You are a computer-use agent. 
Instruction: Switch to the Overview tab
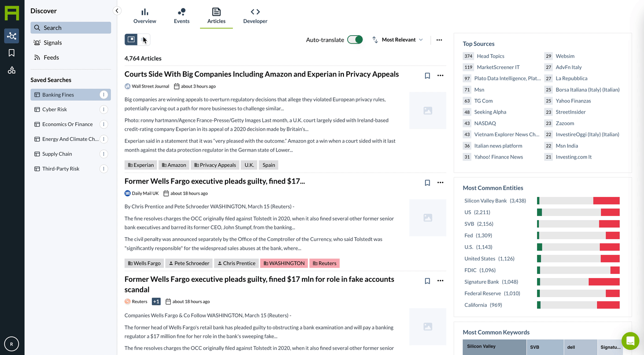(x=144, y=16)
